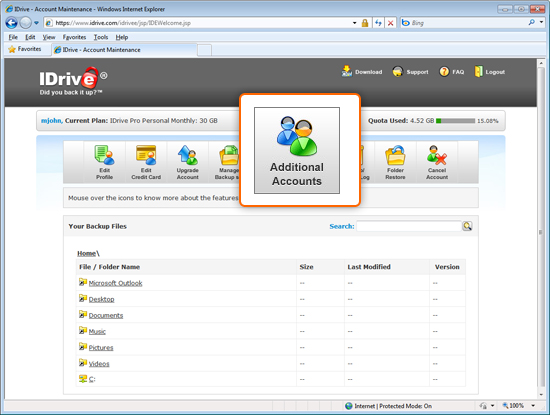
Task: Click the IDrive logo
Action: click(73, 81)
